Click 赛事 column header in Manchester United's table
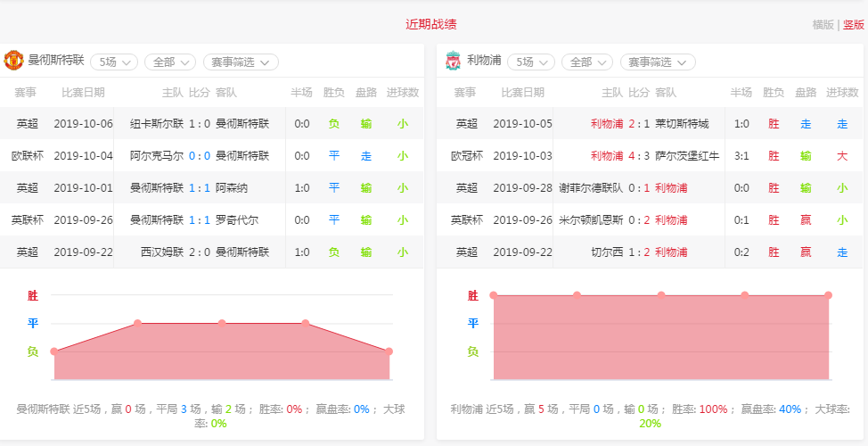This screenshot has height=446, width=868. [x=25, y=93]
